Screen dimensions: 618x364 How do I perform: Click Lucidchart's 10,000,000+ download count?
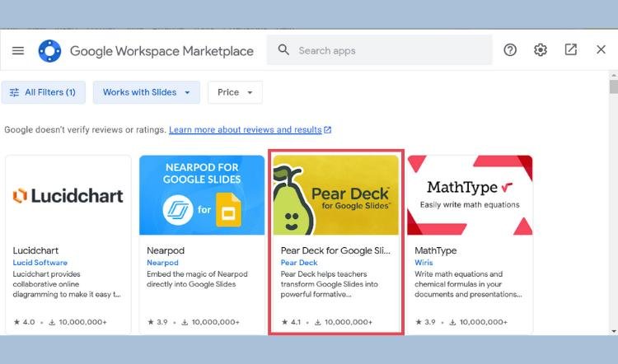77,322
